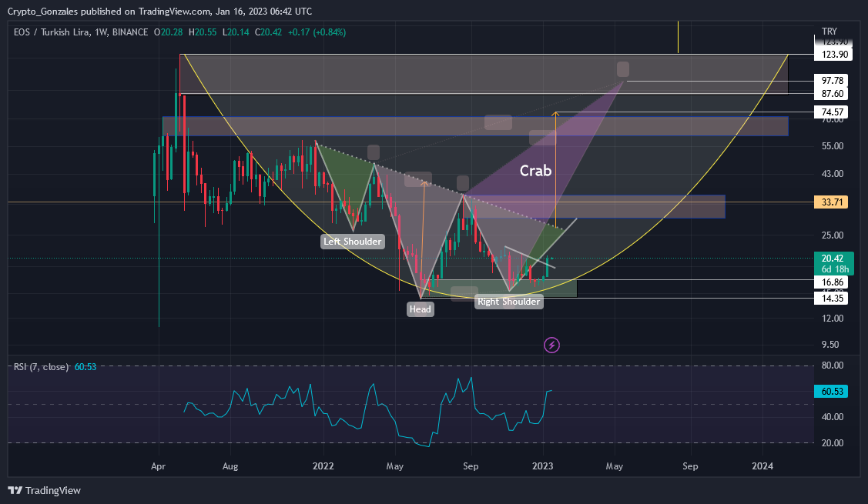Select the Left Shoulder annotation label

(x=353, y=241)
